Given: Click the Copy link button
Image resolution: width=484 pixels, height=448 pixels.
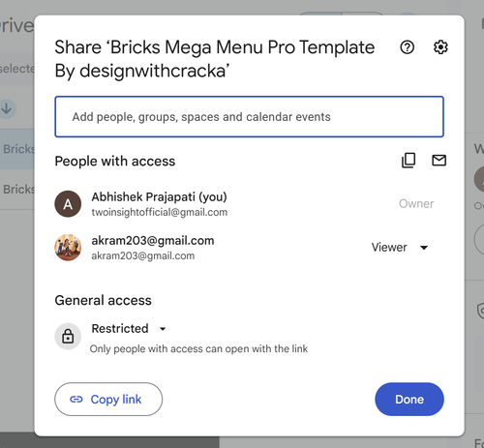Looking at the screenshot, I should pos(108,400).
